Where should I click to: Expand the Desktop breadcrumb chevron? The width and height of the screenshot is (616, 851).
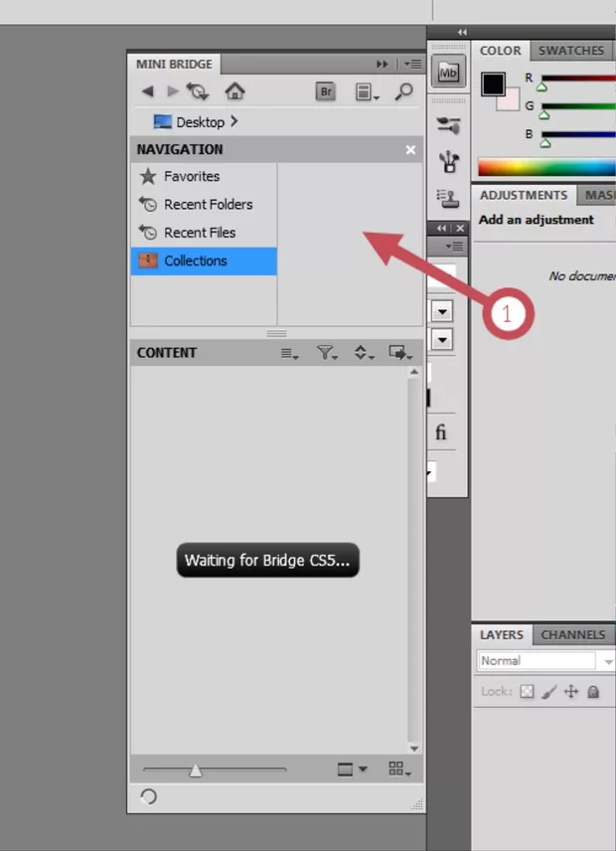(x=234, y=121)
